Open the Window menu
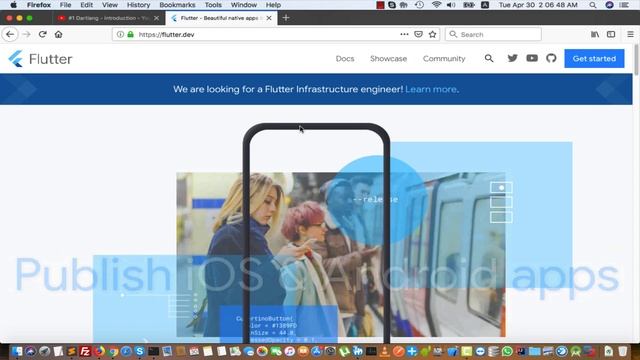This screenshot has width=640, height=360. click(x=244, y=5)
